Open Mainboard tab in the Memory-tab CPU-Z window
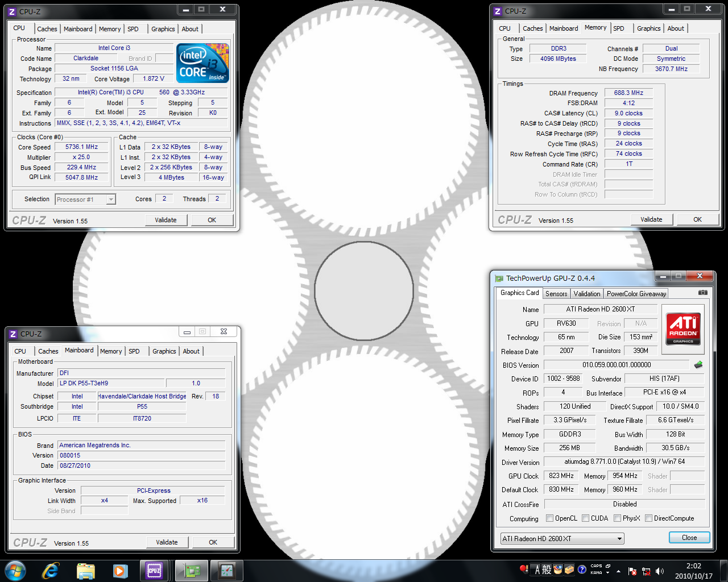 [x=564, y=28]
